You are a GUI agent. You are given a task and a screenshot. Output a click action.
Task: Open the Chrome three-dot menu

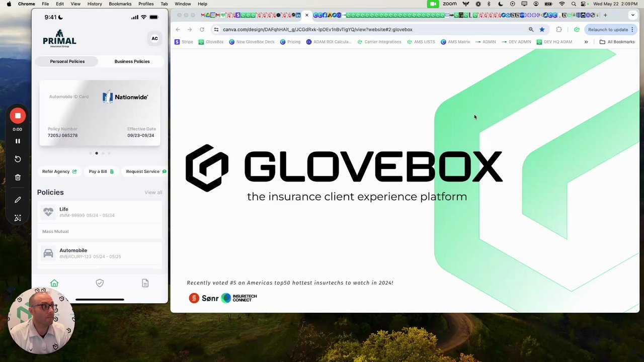click(632, 30)
